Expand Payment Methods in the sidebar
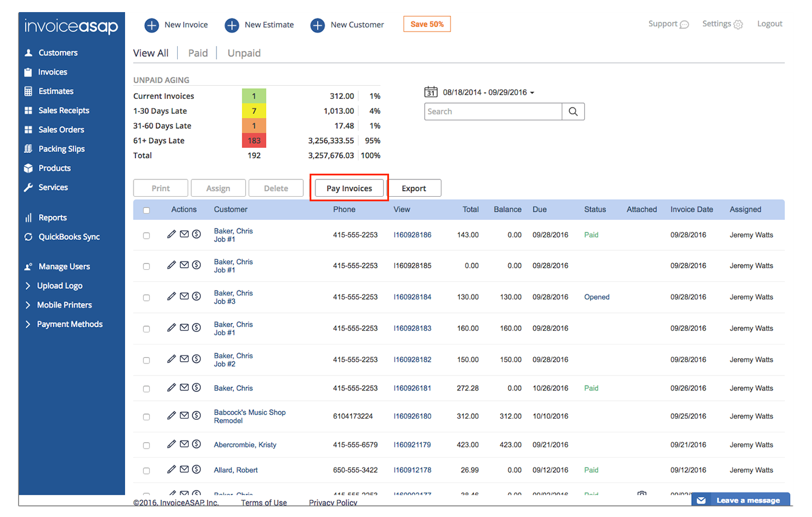 click(69, 324)
